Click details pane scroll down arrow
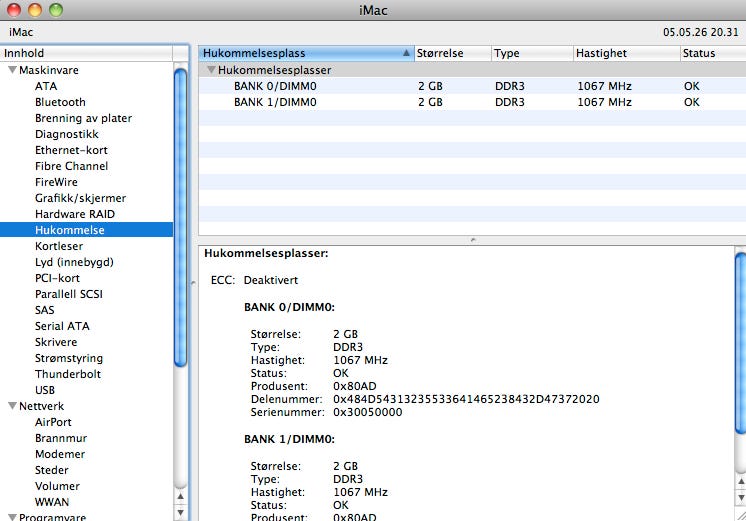Image resolution: width=746 pixels, height=521 pixels. pos(741,498)
